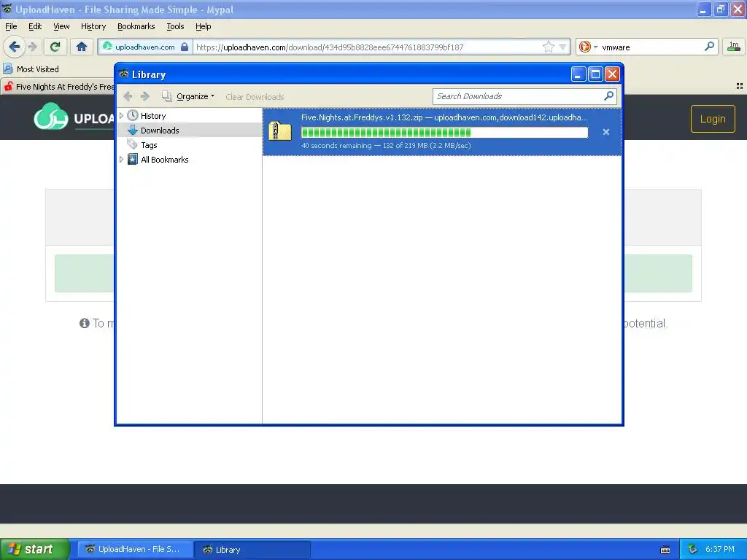This screenshot has width=747, height=560.
Task: Click the padlock site security icon
Action: tap(185, 47)
